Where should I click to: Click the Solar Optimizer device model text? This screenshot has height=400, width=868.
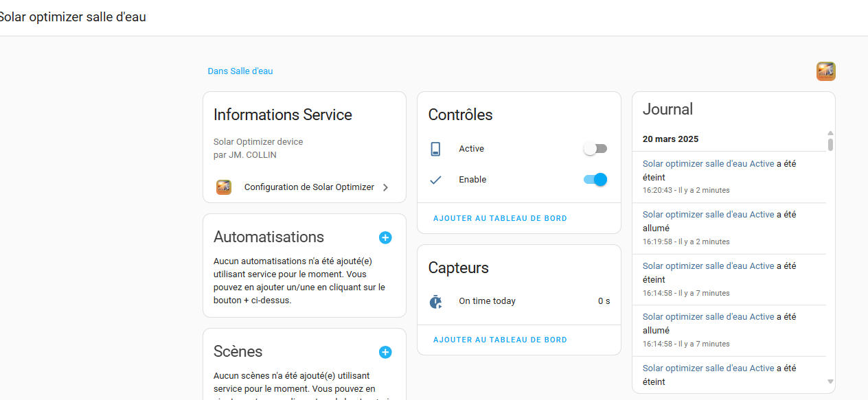258,142
